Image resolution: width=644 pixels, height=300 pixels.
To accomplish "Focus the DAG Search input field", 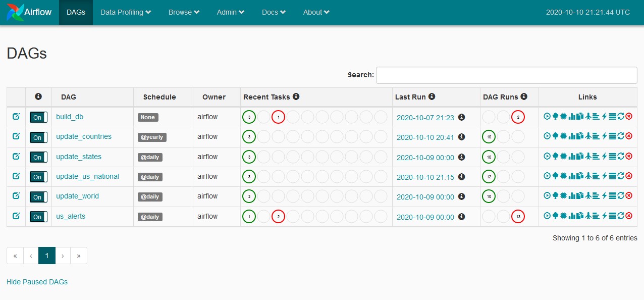I will click(506, 75).
